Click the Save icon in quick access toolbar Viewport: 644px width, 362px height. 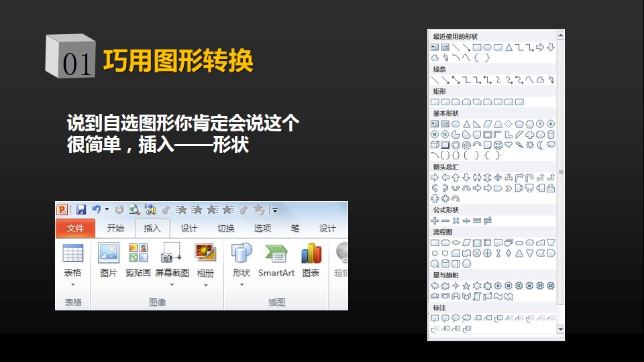click(81, 209)
